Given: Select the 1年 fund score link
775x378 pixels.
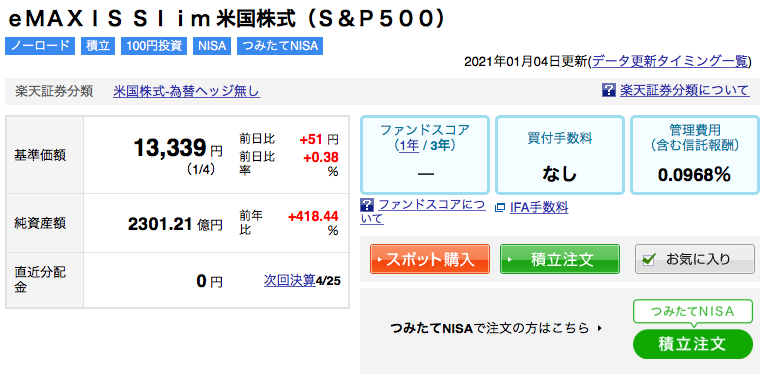Looking at the screenshot, I should coord(407,146).
